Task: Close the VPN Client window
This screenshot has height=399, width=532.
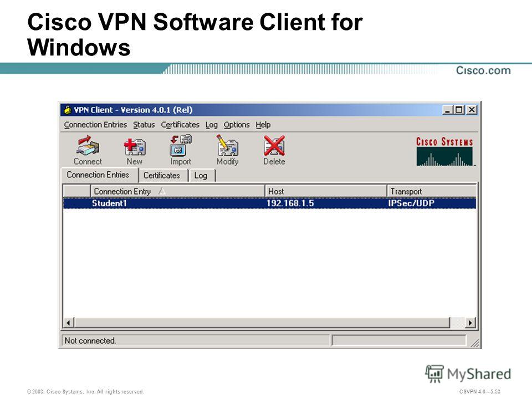Action: click(x=472, y=110)
